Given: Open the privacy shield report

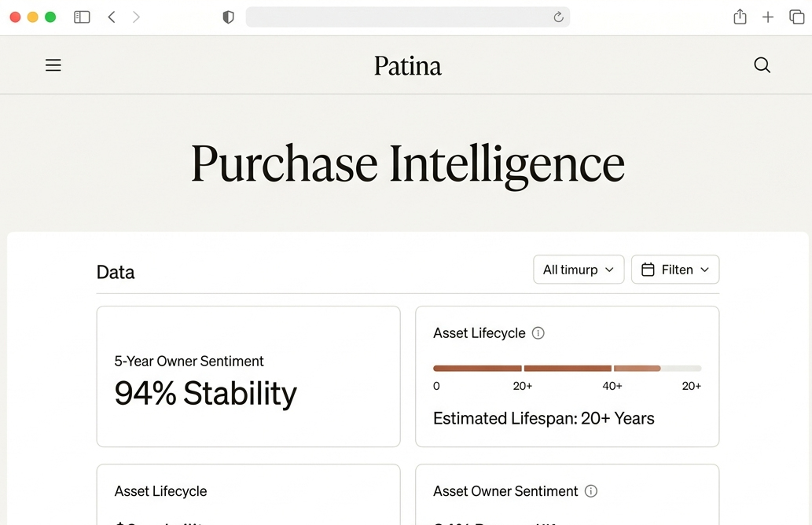Looking at the screenshot, I should pos(229,17).
